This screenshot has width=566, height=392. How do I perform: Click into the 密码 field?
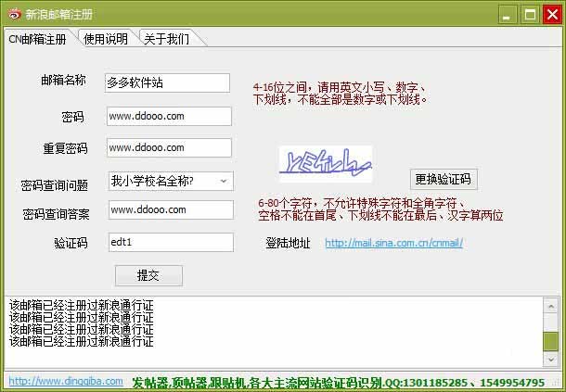169,116
